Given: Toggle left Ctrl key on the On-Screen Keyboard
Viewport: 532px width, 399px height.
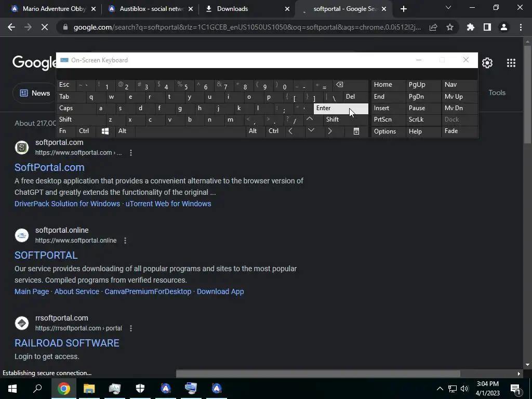Looking at the screenshot, I should pyautogui.click(x=86, y=131).
